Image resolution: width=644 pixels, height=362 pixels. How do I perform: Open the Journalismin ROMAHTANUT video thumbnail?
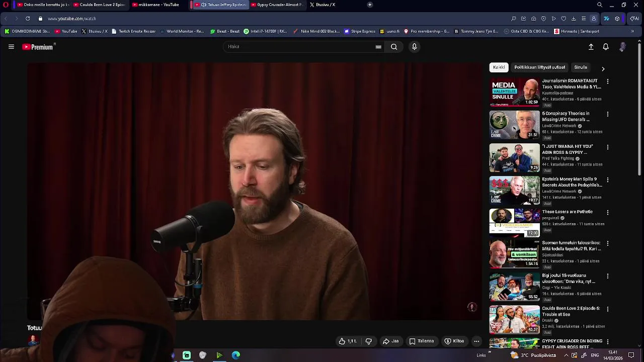(x=514, y=92)
